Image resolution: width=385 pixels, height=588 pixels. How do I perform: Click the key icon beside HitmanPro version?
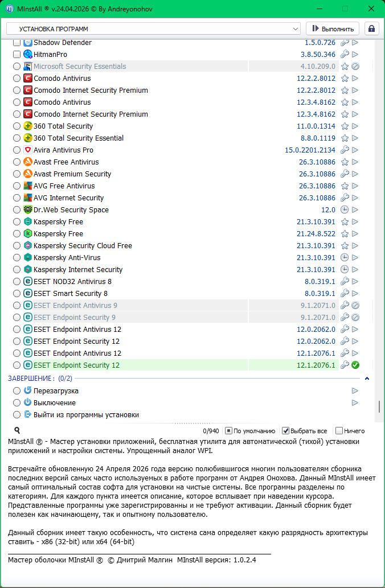345,55
